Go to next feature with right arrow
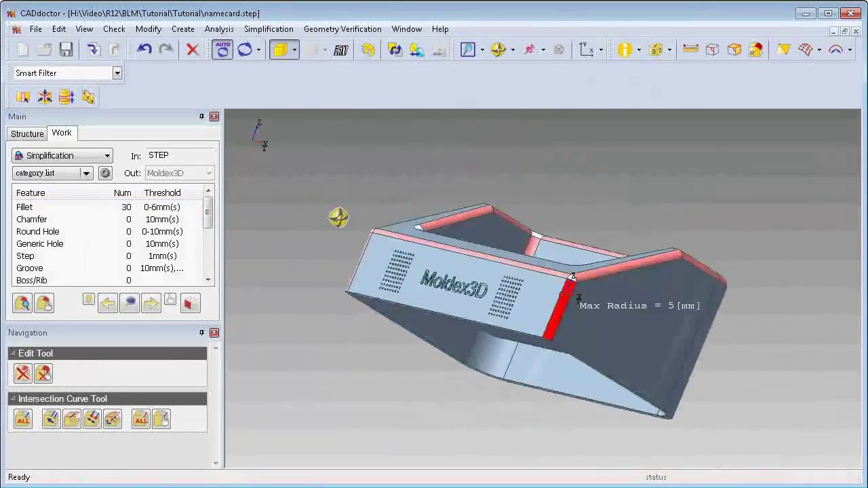Viewport: 868px width, 488px height. [x=151, y=303]
